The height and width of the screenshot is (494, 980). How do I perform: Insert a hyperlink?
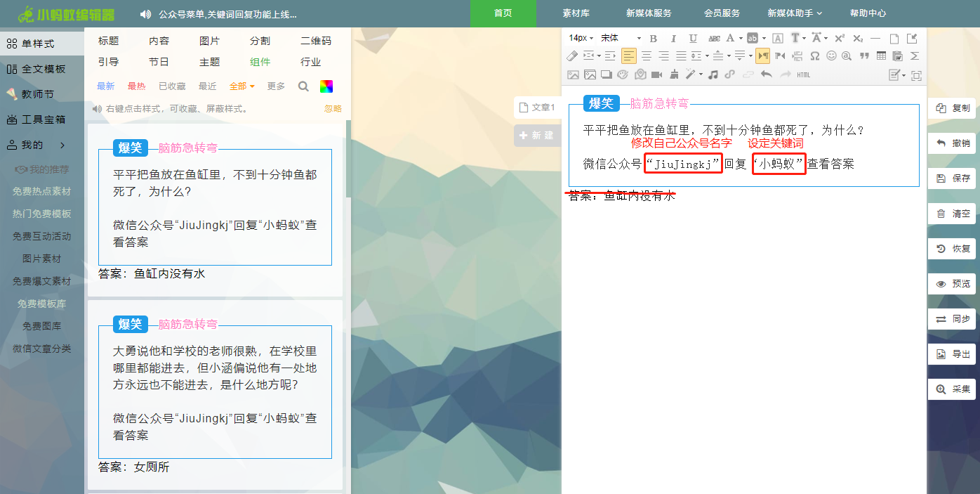[x=730, y=75]
